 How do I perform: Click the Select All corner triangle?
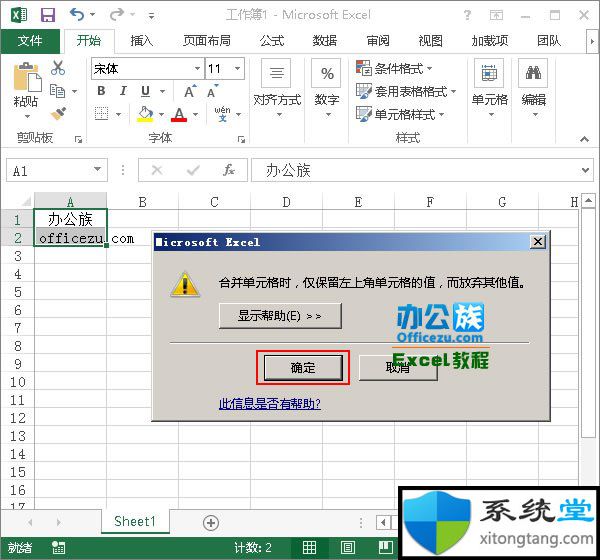point(26,201)
